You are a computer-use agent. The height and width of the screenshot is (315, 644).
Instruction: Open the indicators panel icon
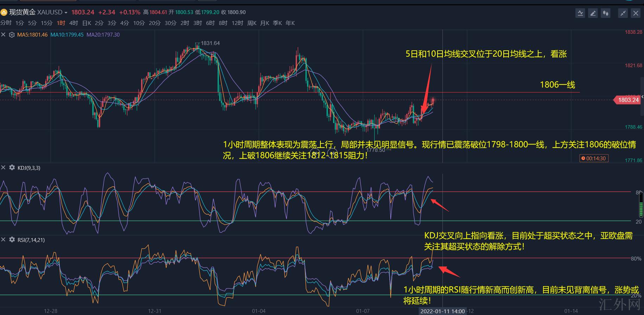pyautogui.click(x=580, y=13)
